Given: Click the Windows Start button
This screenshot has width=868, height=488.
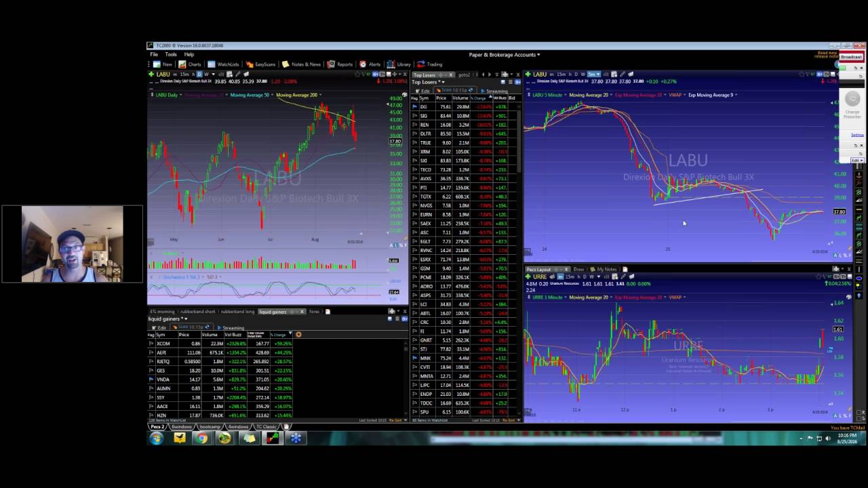Looking at the screenshot, I should coord(157,439).
